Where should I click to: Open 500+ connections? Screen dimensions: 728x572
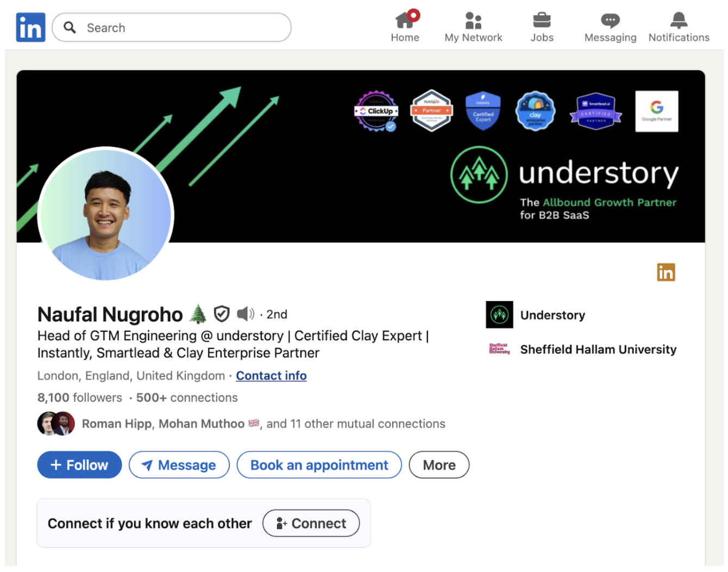point(187,397)
